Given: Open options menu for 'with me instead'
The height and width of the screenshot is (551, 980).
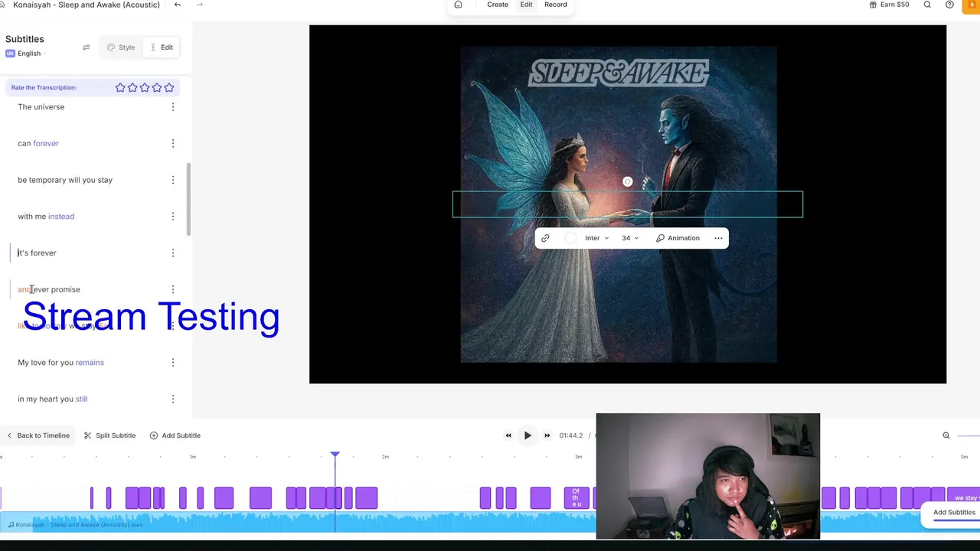Looking at the screenshot, I should [x=173, y=217].
